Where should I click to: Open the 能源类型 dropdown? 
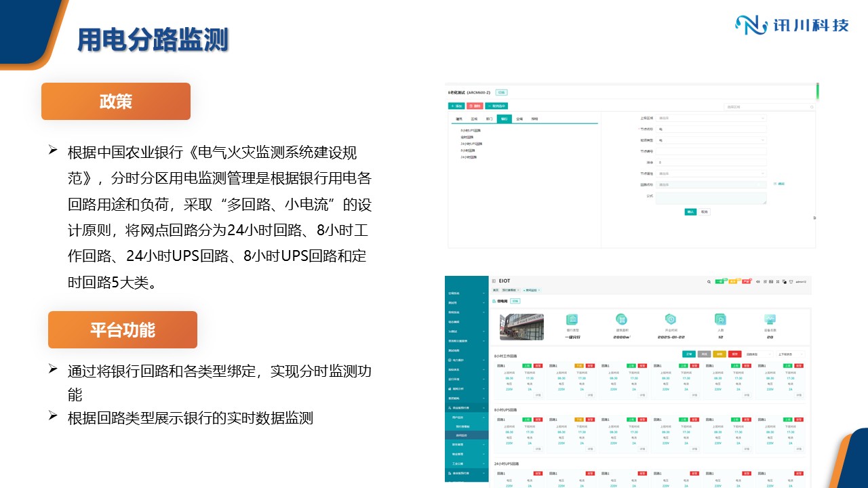click(711, 140)
